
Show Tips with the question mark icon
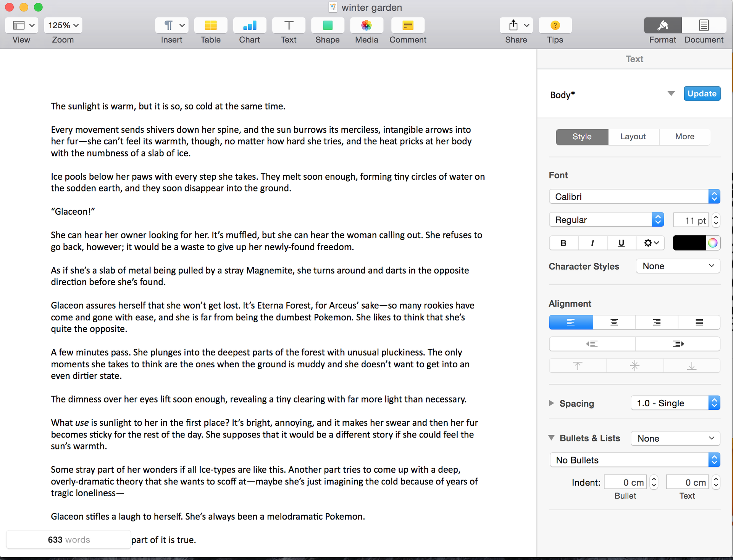(x=555, y=25)
